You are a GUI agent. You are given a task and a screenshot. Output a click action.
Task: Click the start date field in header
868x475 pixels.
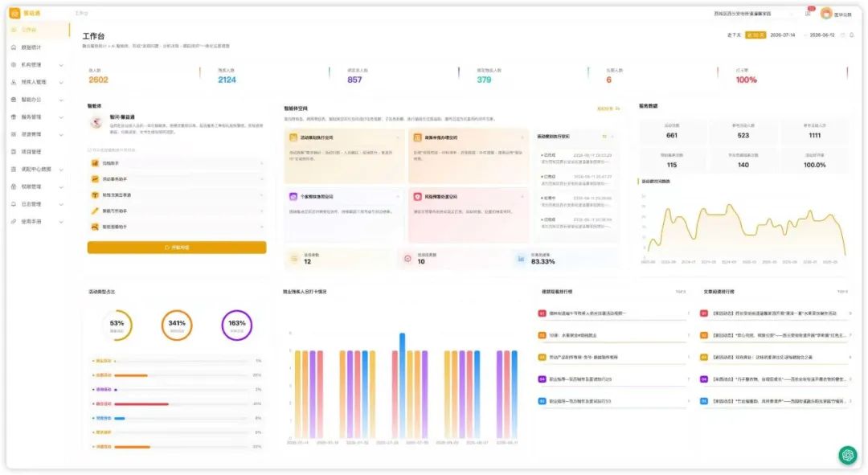tap(782, 35)
